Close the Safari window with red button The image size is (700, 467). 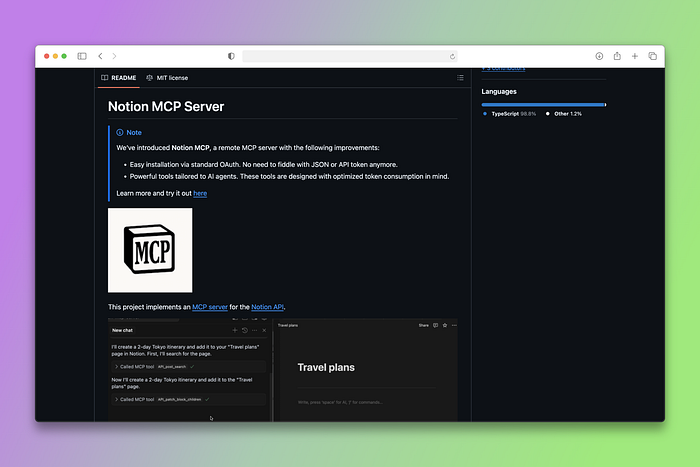[x=46, y=56]
